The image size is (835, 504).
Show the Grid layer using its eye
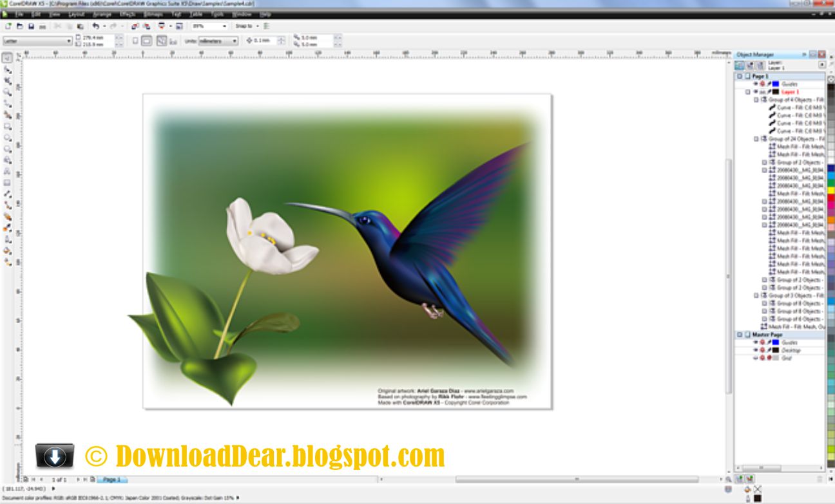[x=756, y=358]
